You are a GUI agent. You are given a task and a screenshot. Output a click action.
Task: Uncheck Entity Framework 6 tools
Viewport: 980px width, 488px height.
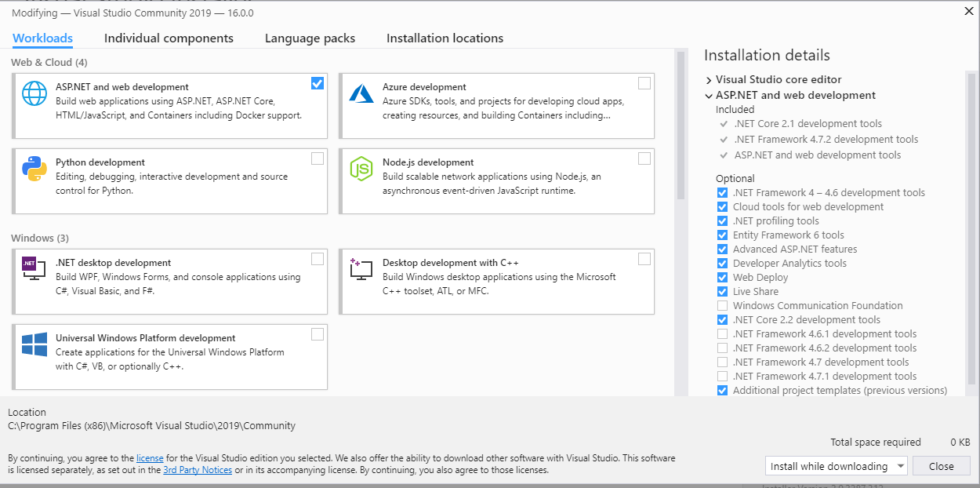point(722,235)
